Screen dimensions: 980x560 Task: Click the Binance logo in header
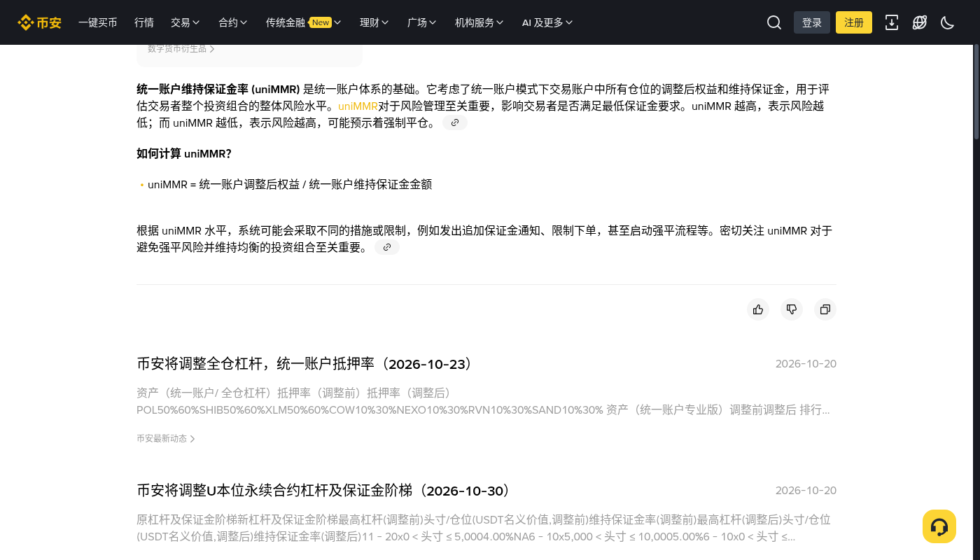coord(40,22)
